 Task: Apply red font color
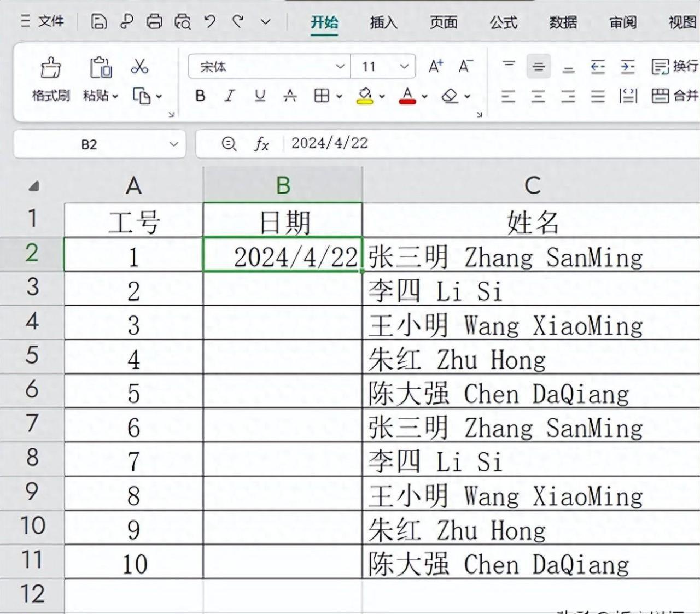coord(407,96)
